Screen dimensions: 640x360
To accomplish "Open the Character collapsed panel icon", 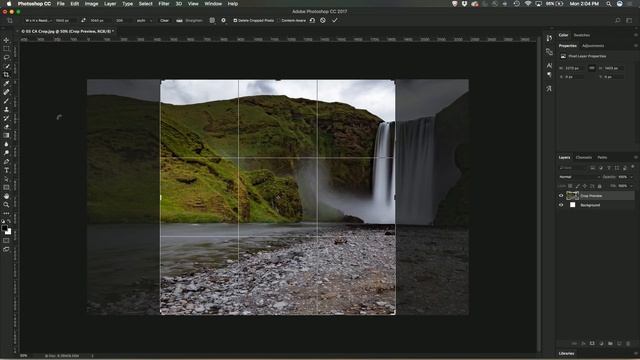I will click(x=549, y=65).
